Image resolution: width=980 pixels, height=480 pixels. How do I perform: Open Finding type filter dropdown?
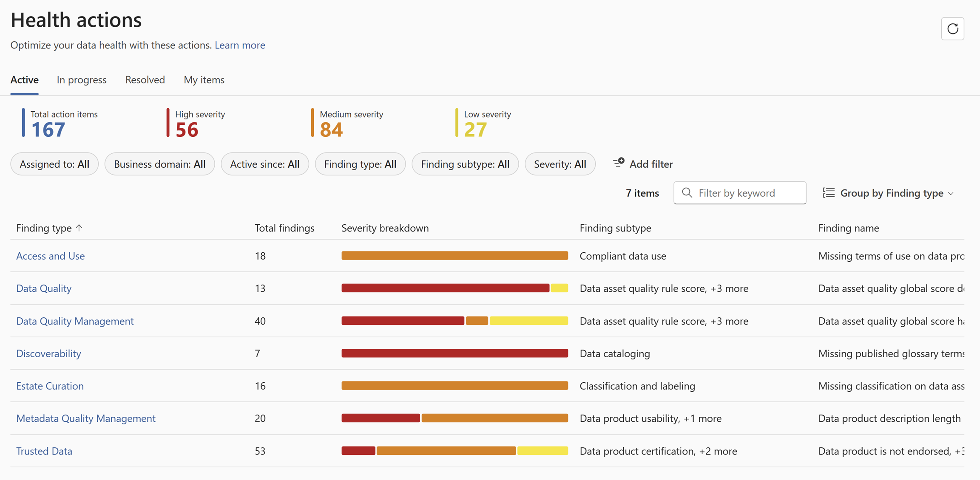pyautogui.click(x=360, y=164)
